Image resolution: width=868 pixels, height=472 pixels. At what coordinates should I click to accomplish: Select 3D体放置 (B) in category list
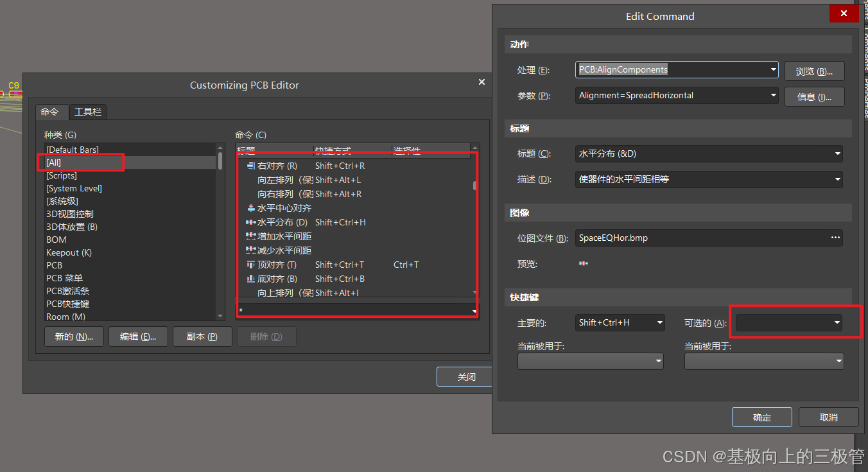[130, 227]
